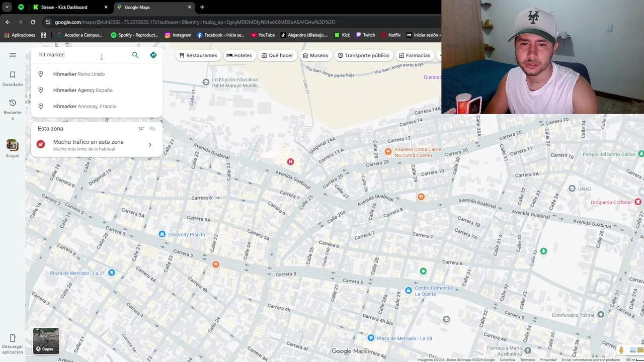Open the YouTube bookmark
Image resolution: width=644 pixels, height=362 pixels.
263,35
